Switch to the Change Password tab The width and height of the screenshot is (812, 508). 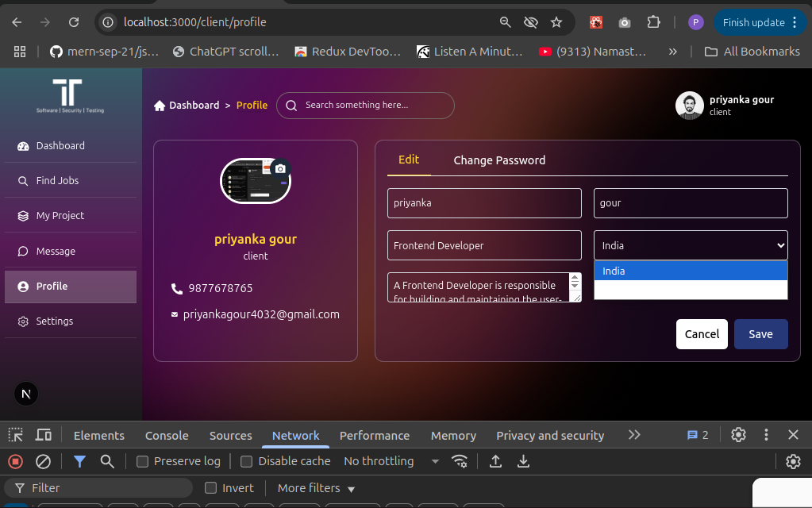click(499, 160)
